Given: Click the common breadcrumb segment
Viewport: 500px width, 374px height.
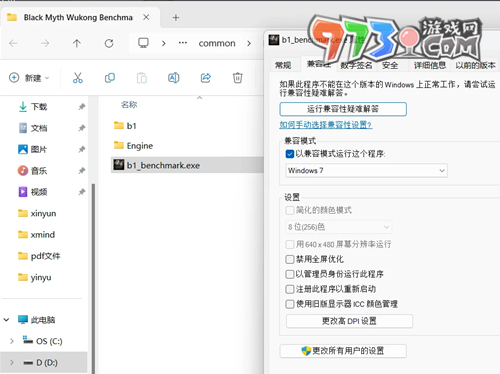Looking at the screenshot, I should pyautogui.click(x=217, y=43).
